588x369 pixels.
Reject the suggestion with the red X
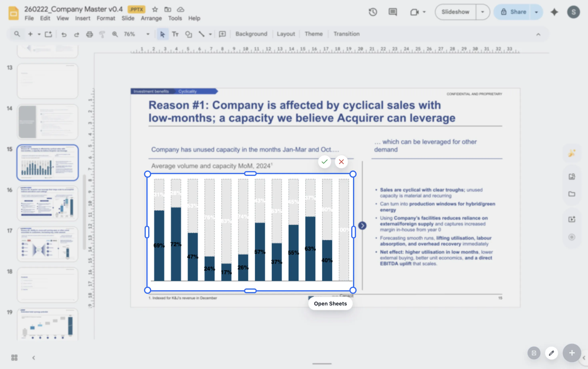click(x=341, y=162)
